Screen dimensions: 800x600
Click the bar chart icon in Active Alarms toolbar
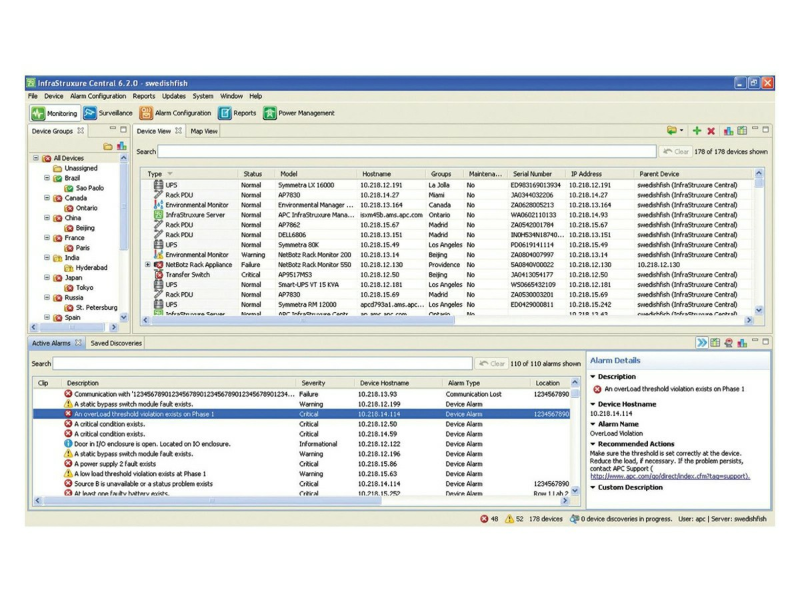(742, 343)
